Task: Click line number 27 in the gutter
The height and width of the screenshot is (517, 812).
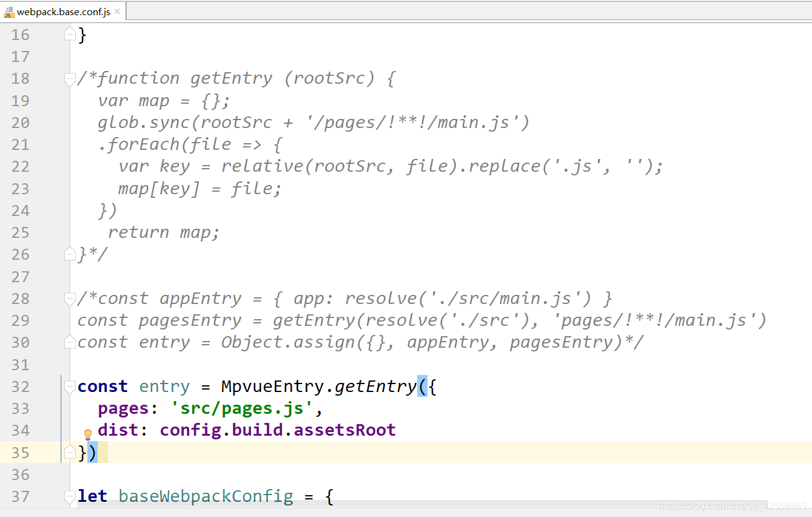Action: 20,277
